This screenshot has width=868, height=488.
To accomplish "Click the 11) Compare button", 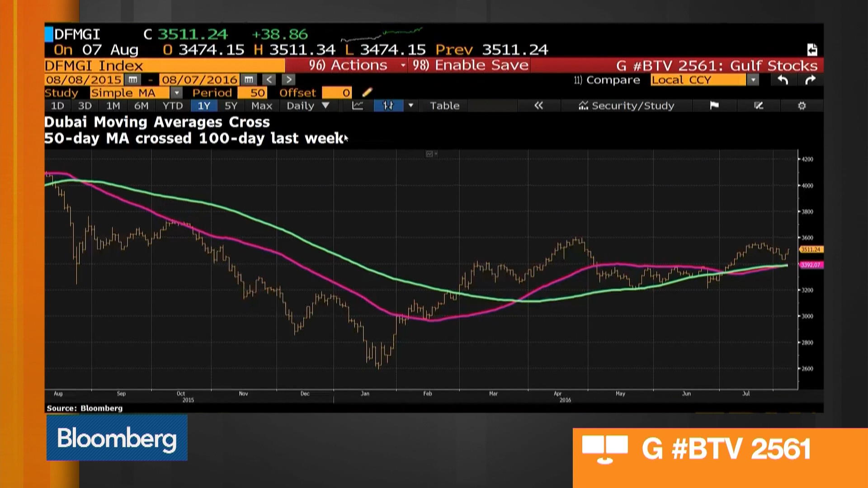I will [x=607, y=80].
